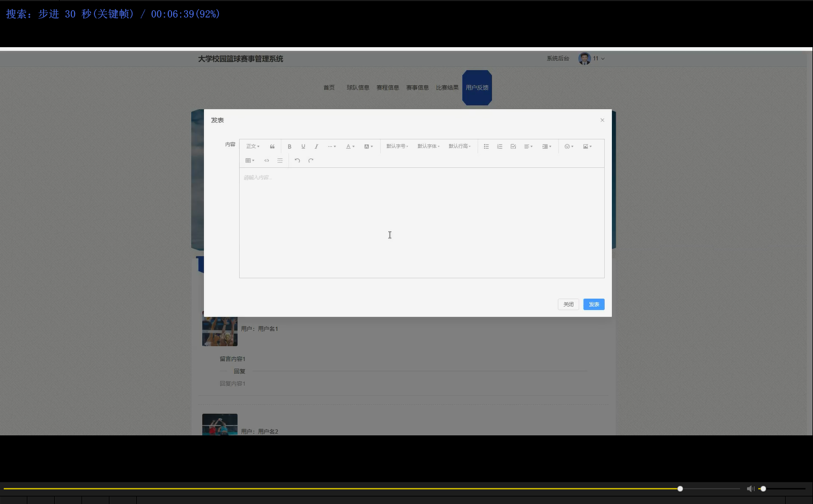Toggle italic formatting
Screen dimensions: 813x504
click(x=316, y=146)
